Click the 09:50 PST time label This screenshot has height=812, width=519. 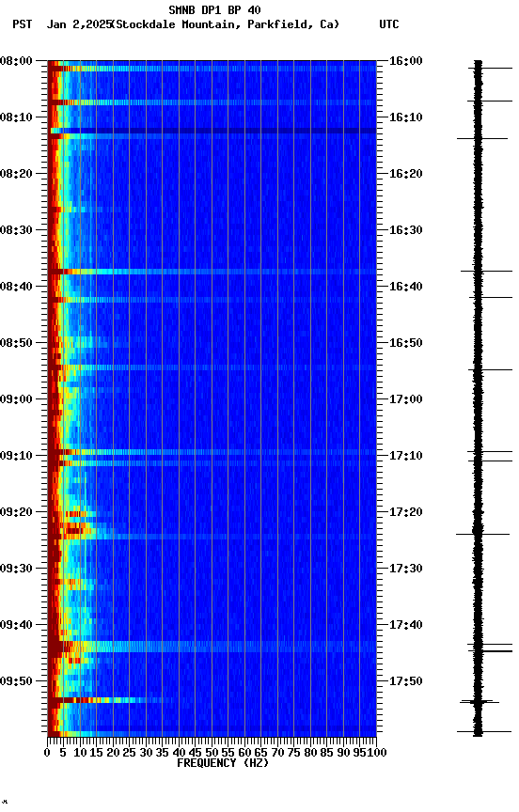tap(16, 681)
